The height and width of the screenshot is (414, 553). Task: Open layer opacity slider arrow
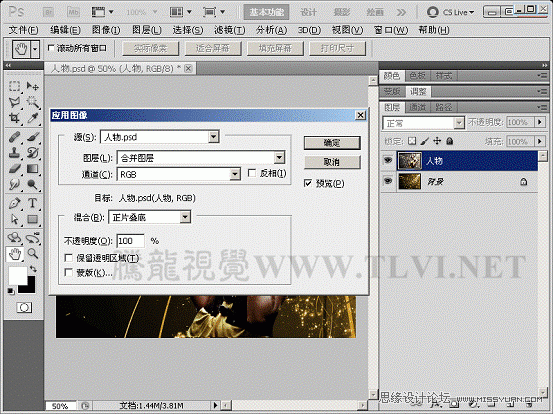[540, 122]
